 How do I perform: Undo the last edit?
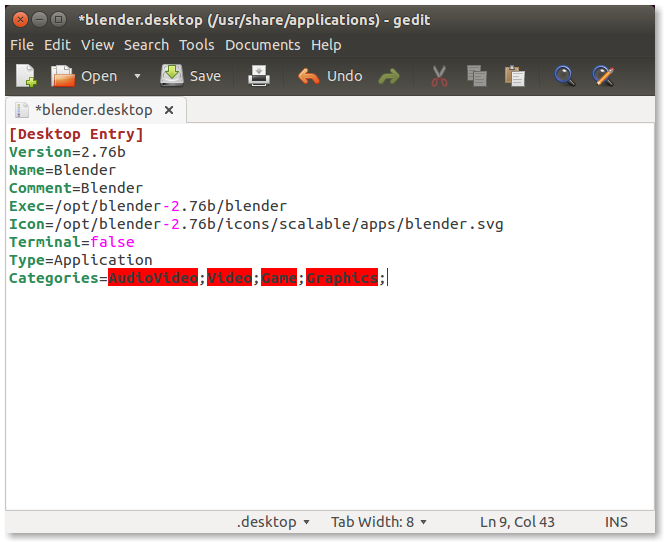[x=330, y=76]
